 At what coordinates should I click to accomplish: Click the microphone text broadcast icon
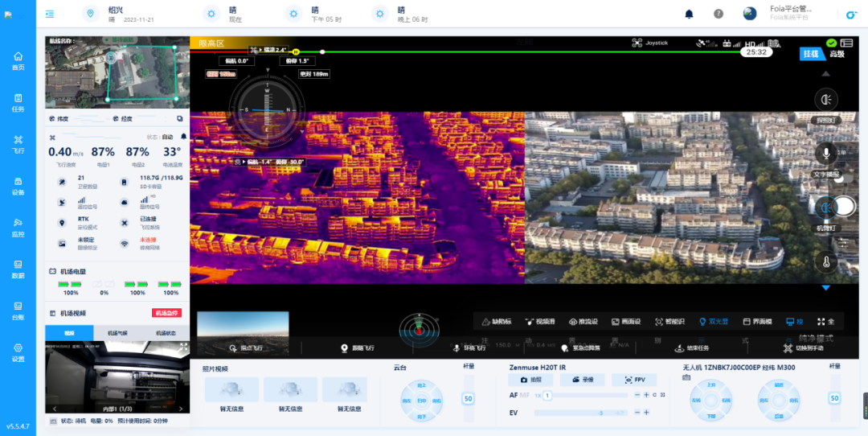coord(825,153)
